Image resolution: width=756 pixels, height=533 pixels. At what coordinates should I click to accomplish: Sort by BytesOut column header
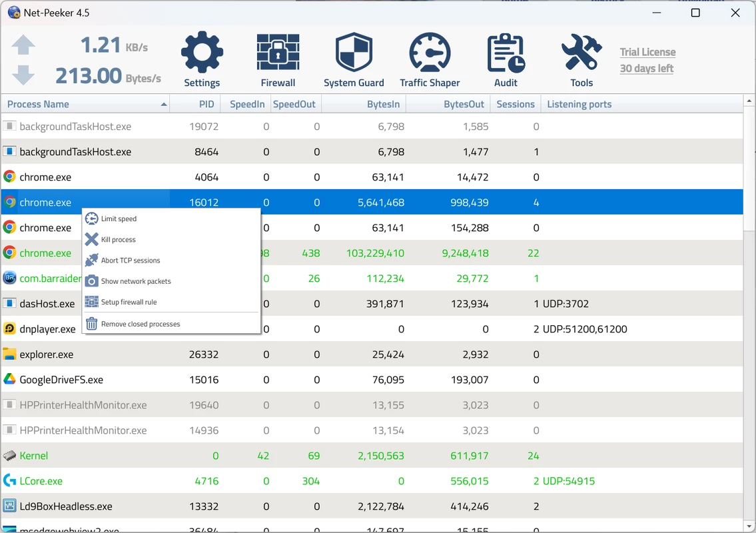tap(448, 104)
